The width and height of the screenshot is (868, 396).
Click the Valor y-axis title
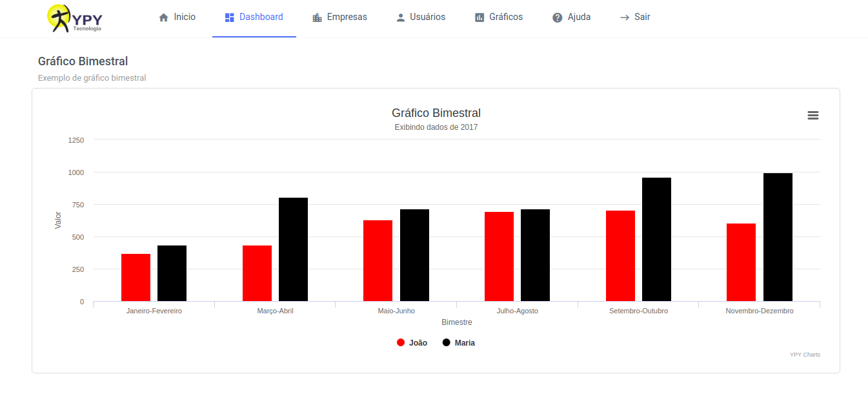click(58, 220)
